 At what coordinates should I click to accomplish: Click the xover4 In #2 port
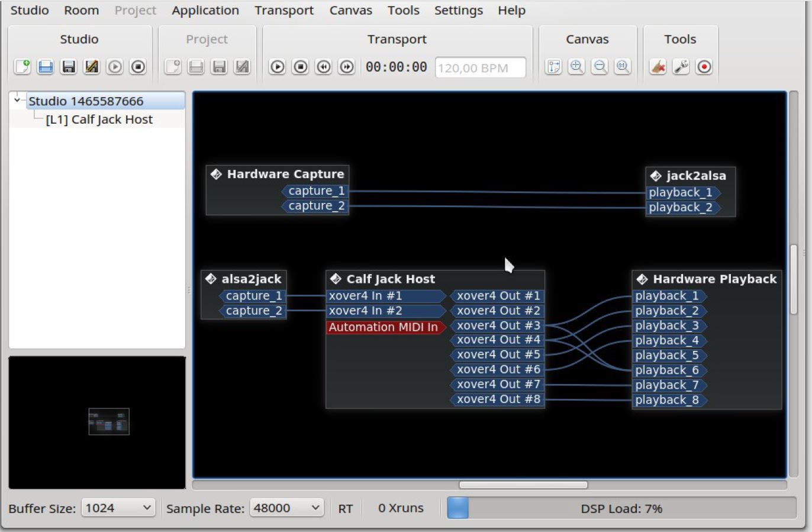point(386,311)
